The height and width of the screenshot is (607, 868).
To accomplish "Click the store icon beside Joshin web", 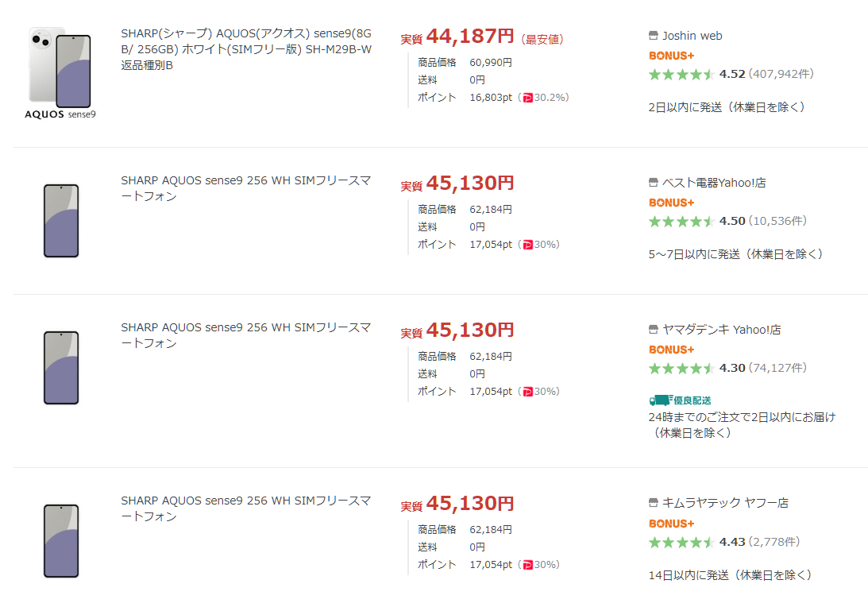I will 654,36.
